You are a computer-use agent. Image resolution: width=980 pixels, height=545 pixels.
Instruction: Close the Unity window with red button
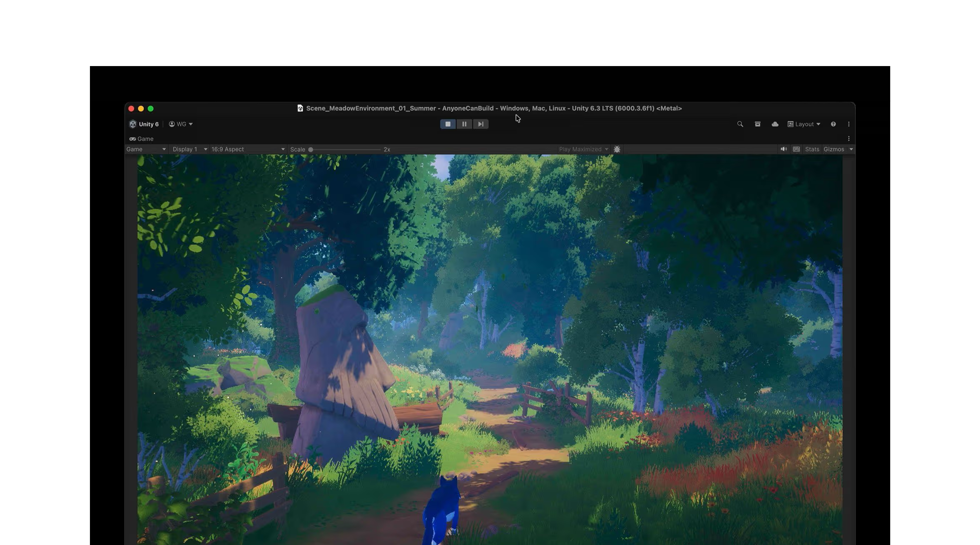pyautogui.click(x=131, y=108)
